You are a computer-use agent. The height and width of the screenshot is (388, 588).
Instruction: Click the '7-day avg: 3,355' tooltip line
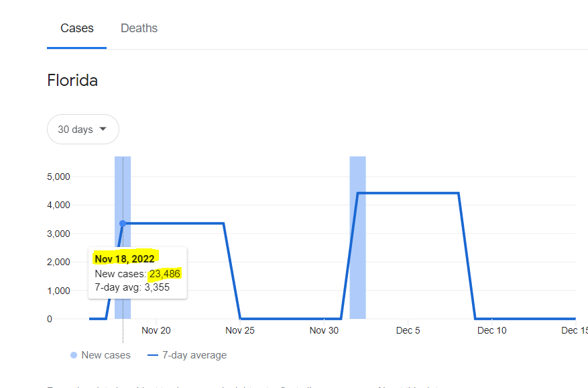point(132,287)
